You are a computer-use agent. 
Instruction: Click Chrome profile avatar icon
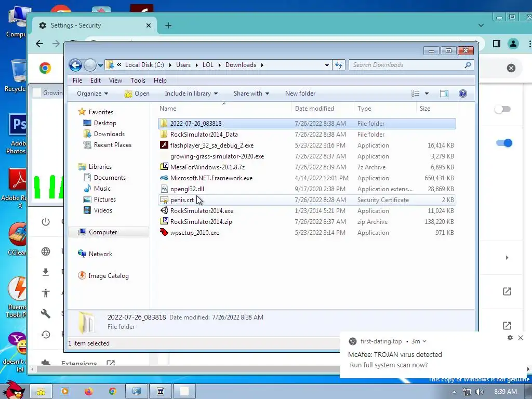(513, 44)
